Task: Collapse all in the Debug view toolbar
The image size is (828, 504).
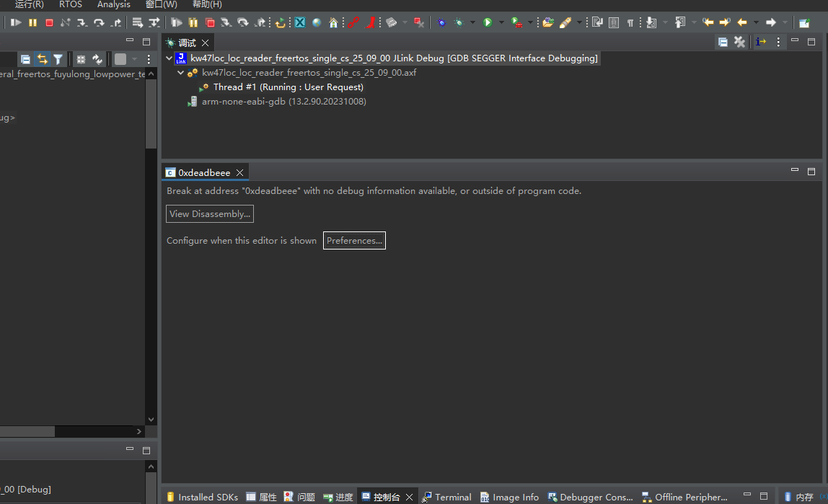Action: (723, 43)
